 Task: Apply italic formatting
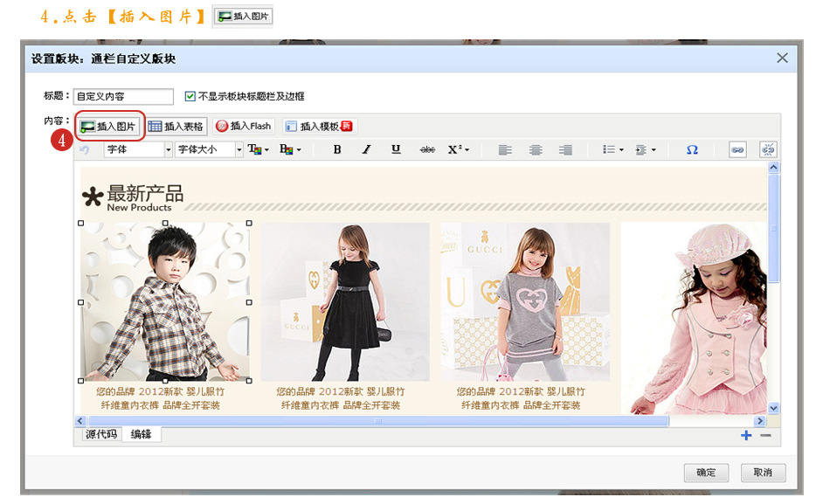tap(366, 149)
